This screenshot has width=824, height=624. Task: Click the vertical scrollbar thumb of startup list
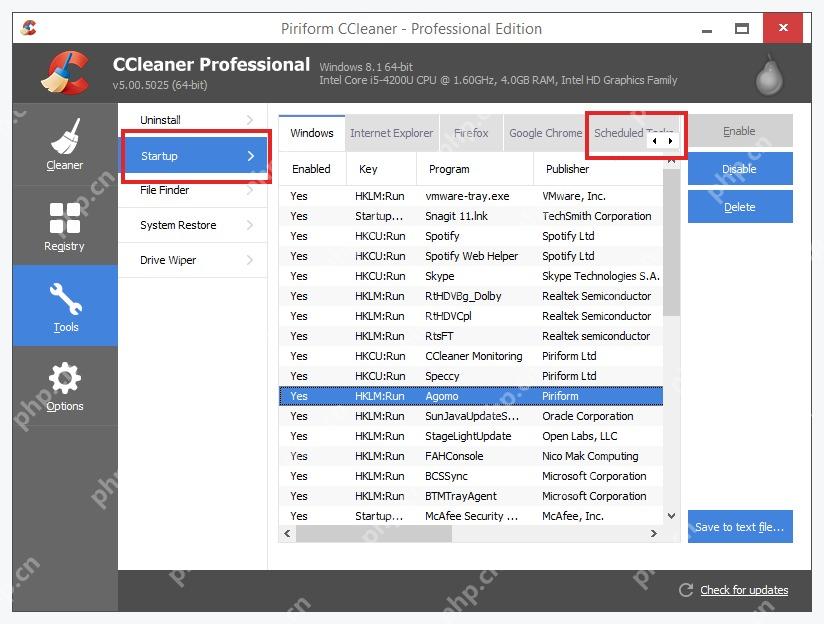coord(671,242)
